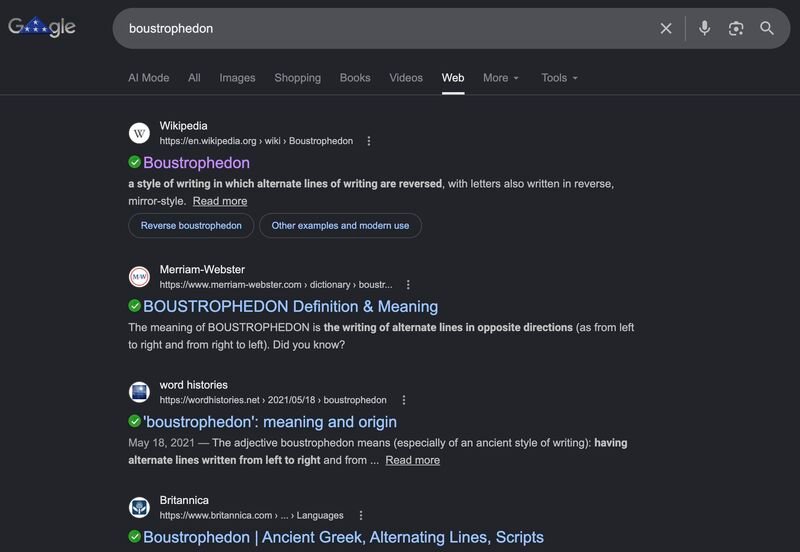Switch to the Shopping tab
The height and width of the screenshot is (552, 800).
pyautogui.click(x=297, y=78)
